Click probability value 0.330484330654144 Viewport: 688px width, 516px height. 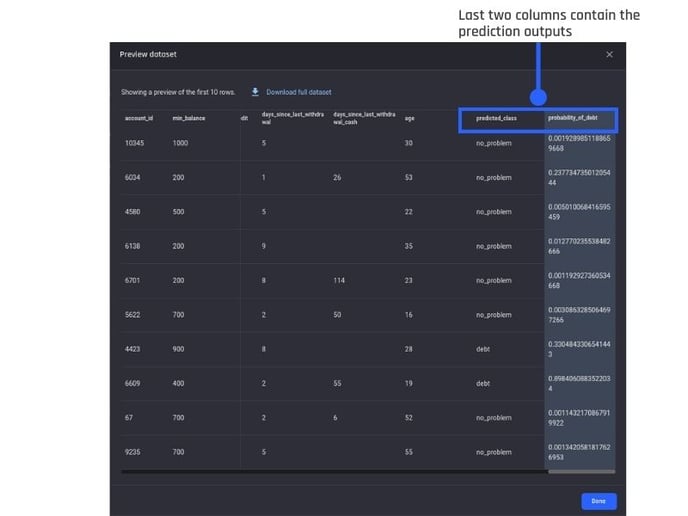click(579, 349)
